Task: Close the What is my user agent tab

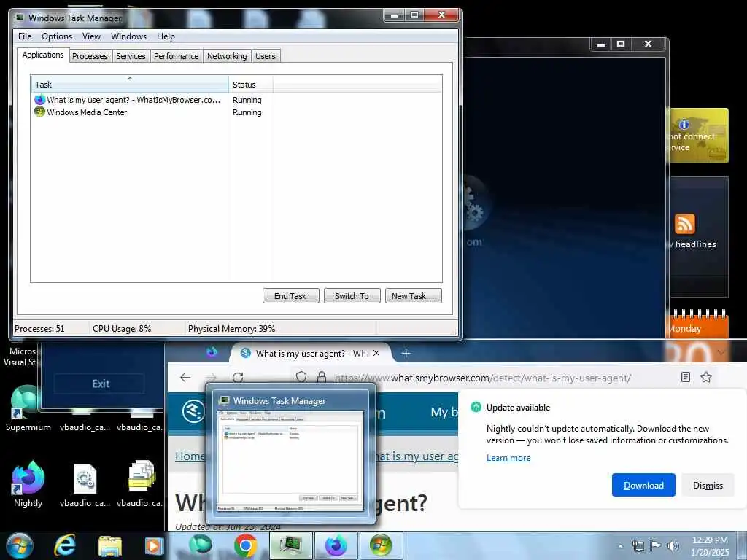Action: (376, 354)
